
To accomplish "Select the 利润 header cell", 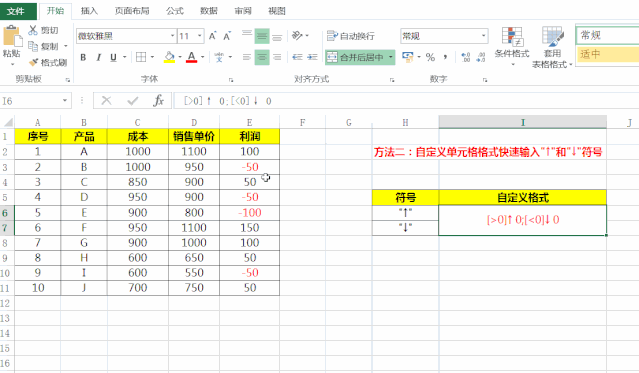I will (x=249, y=136).
